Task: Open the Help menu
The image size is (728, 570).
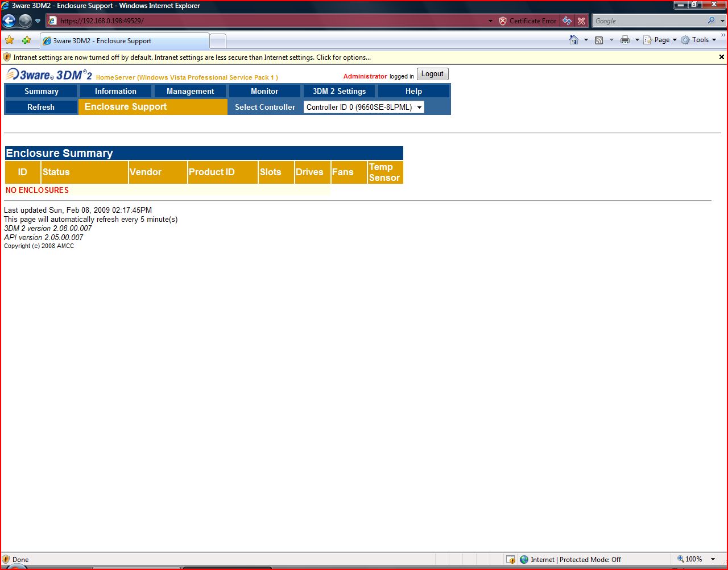Action: coord(413,91)
